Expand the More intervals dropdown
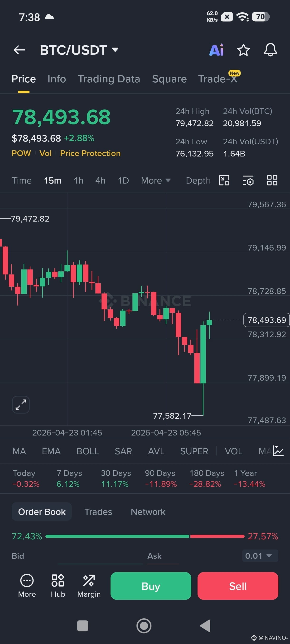Viewport: 290px width, 644px height. (x=156, y=180)
